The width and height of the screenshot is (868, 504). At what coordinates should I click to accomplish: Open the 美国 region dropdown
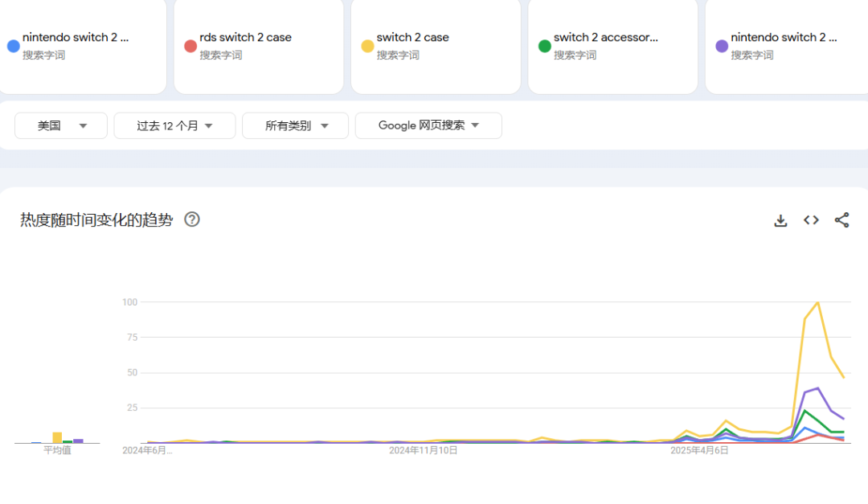[x=61, y=125]
